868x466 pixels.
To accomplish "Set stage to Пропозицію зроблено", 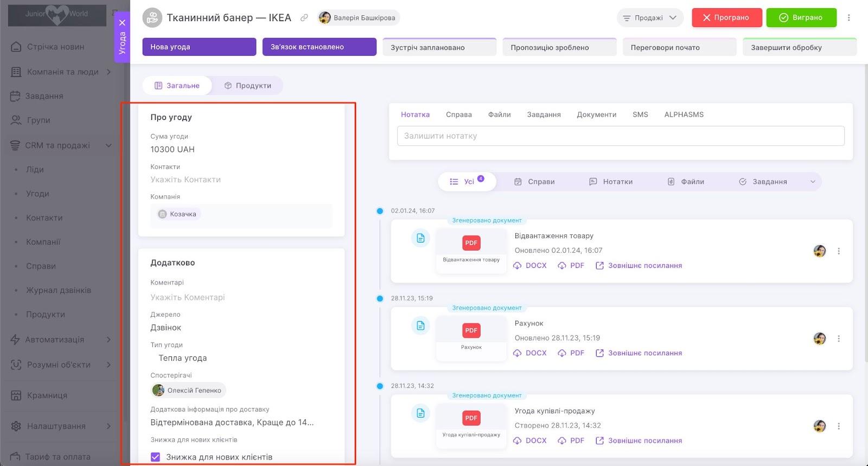I will pyautogui.click(x=559, y=47).
